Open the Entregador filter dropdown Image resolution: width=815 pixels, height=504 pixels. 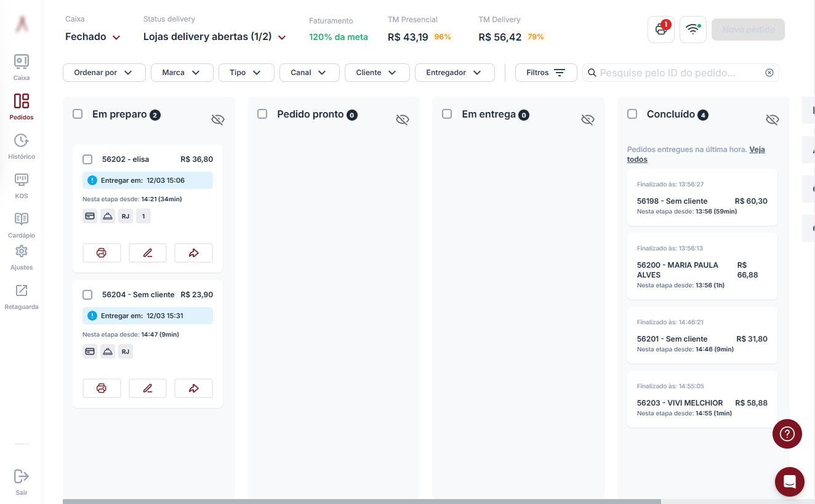pyautogui.click(x=454, y=73)
